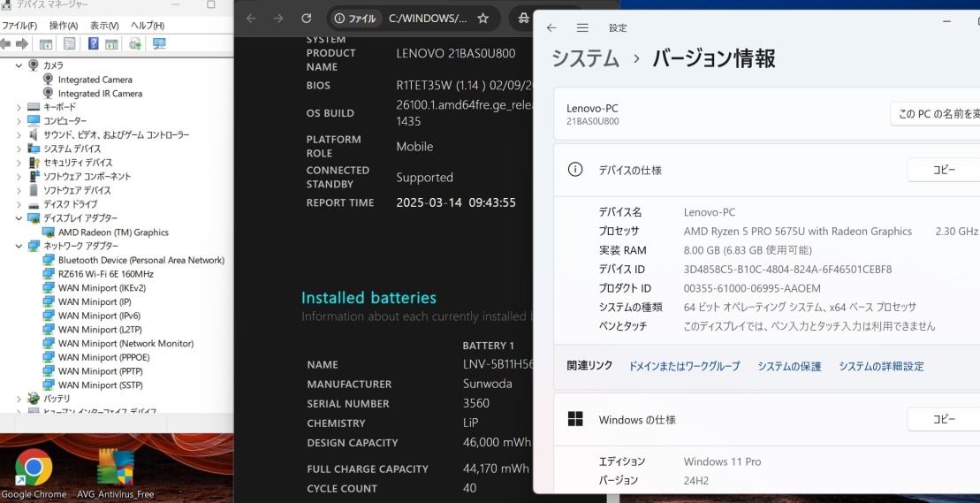The image size is (980, 503).
Task: Collapse the ネットワーク アダプター category
Action: tap(19, 246)
